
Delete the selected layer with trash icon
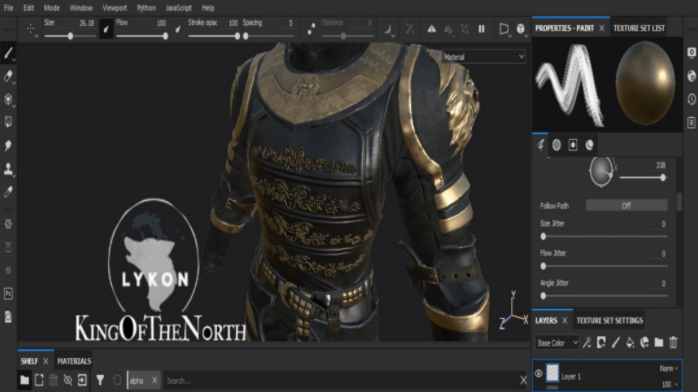click(x=673, y=342)
